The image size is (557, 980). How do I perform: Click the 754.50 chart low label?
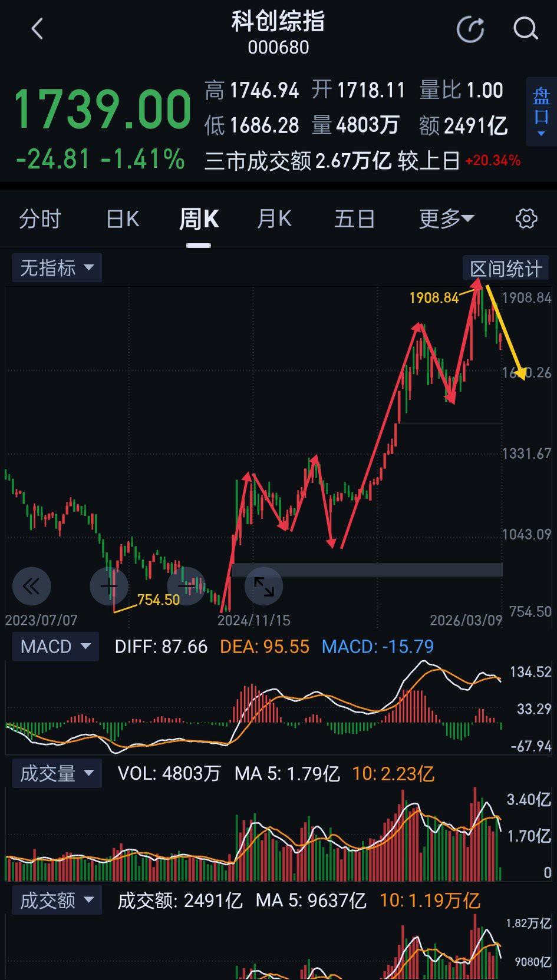(158, 600)
